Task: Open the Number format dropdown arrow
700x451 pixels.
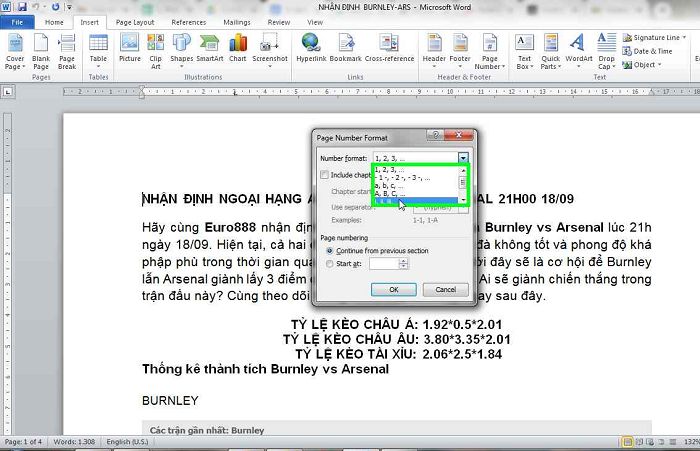Action: point(463,158)
